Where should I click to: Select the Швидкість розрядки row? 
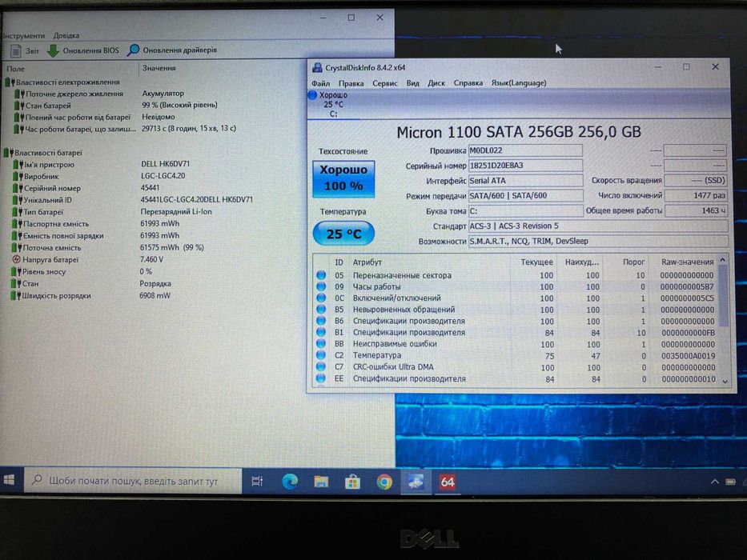tap(56, 295)
